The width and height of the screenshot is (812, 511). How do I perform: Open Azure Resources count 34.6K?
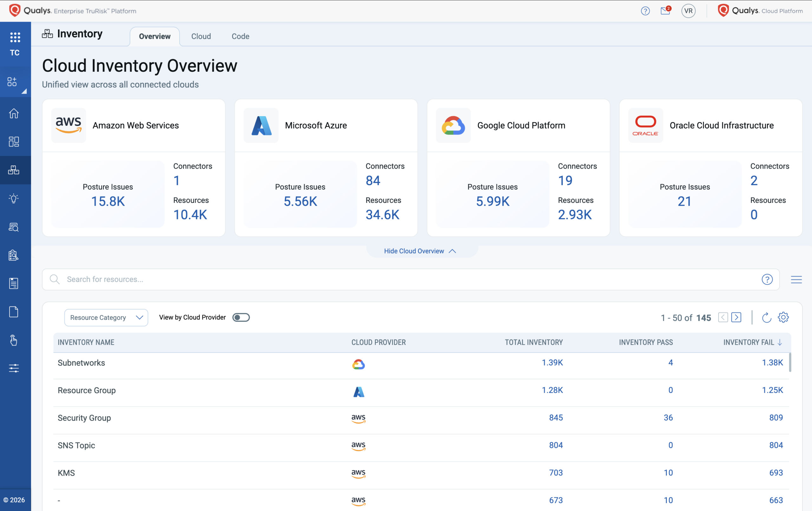coord(383,215)
